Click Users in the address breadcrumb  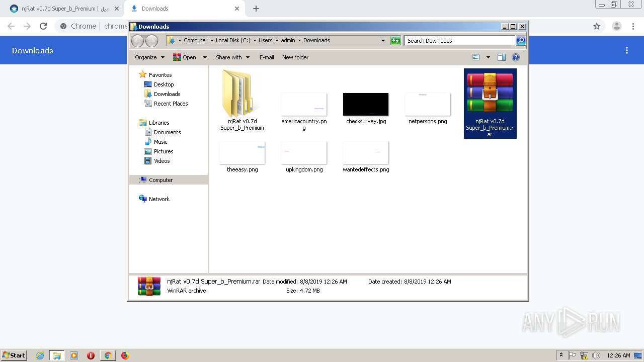pyautogui.click(x=265, y=40)
